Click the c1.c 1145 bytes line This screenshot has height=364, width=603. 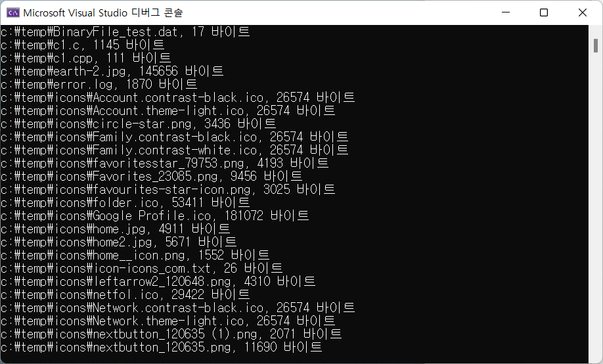click(x=82, y=45)
